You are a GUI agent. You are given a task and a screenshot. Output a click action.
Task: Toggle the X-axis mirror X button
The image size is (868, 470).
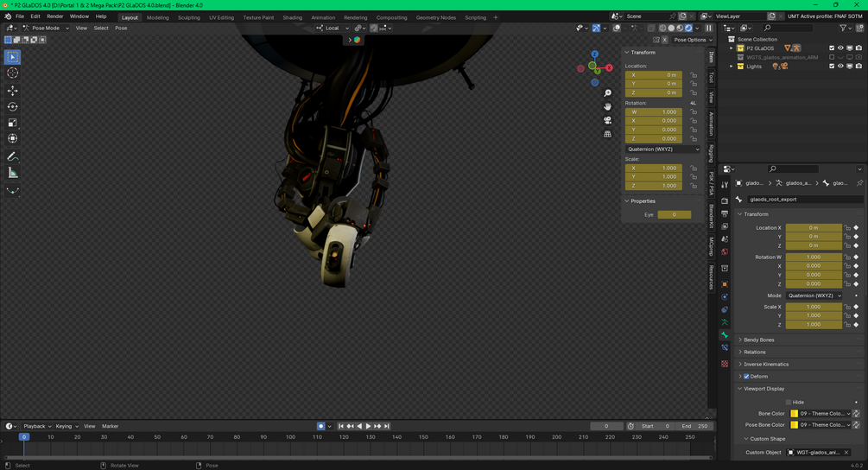665,40
